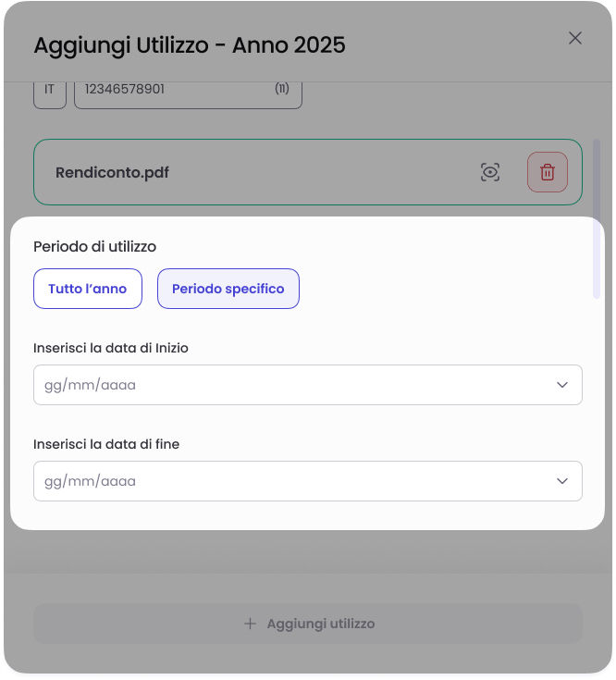Click the "Periodo di utilizzo" heading

tap(94, 247)
